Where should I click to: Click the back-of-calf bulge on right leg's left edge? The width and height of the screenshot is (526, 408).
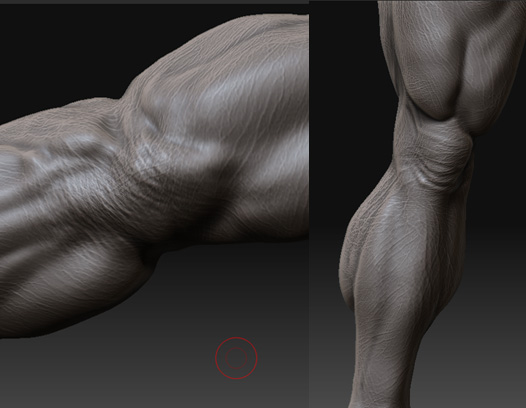tap(349, 255)
